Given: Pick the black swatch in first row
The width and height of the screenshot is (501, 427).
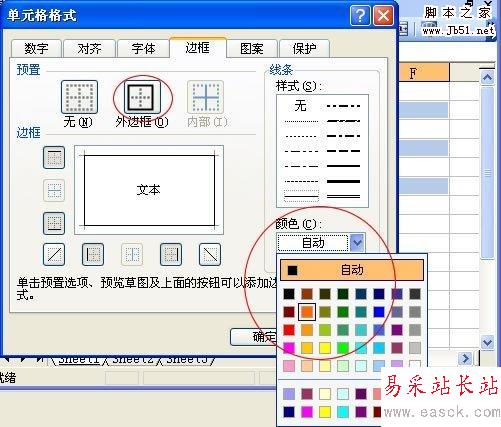Looking at the screenshot, I should pos(289,294).
